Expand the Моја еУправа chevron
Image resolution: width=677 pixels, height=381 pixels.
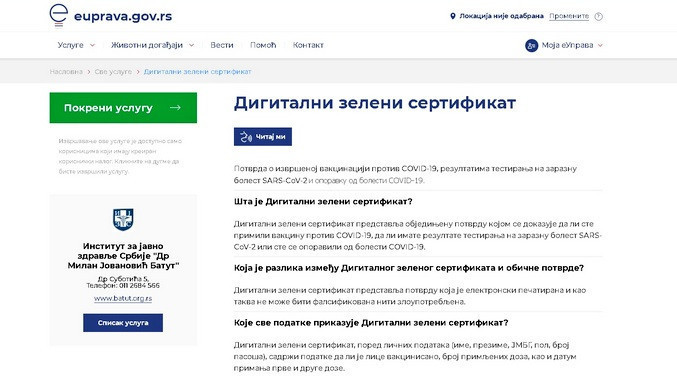click(x=600, y=45)
